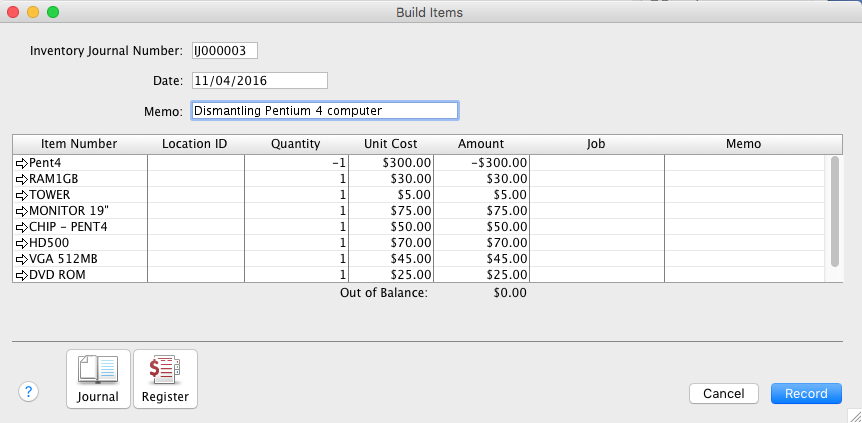The image size is (862, 423).
Task: Click the arrow icon beside DVD ROM
Action: (x=21, y=275)
